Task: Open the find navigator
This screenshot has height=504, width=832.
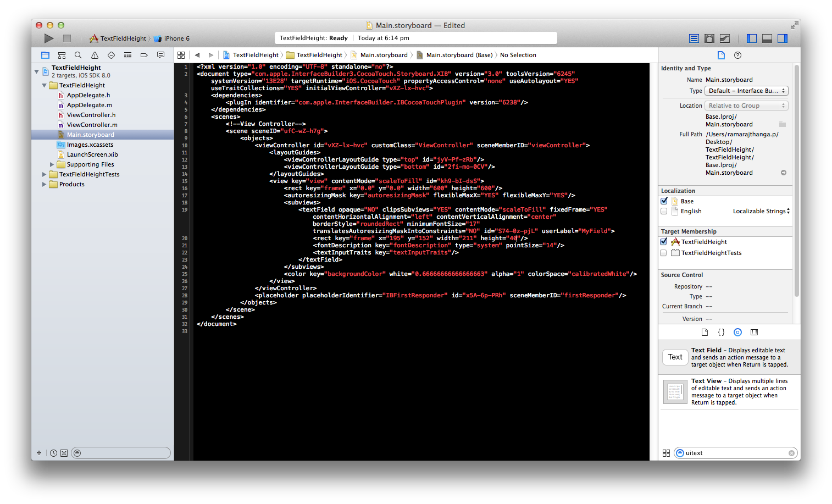Action: [x=78, y=55]
